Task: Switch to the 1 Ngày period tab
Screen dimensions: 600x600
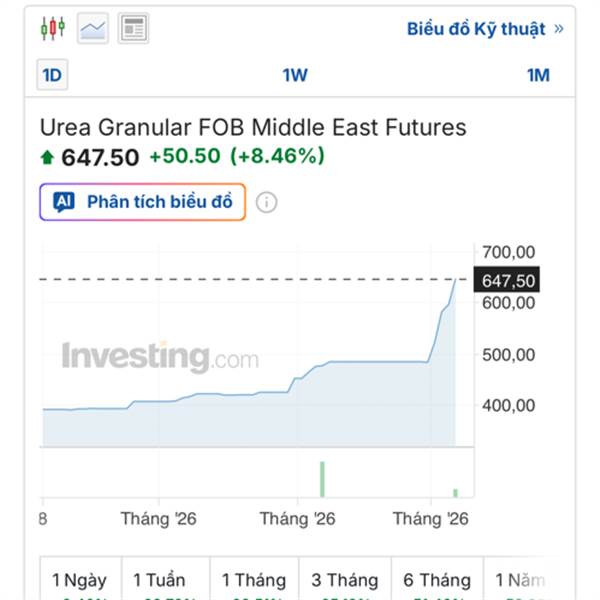Action: pos(79,580)
